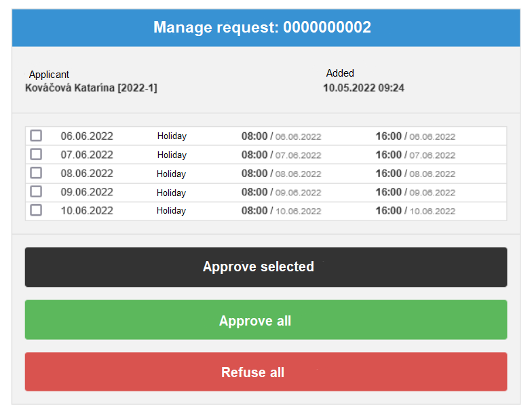The width and height of the screenshot is (532, 409).
Task: Select the 07.06.2022 holiday checkbox
Action: point(36,155)
